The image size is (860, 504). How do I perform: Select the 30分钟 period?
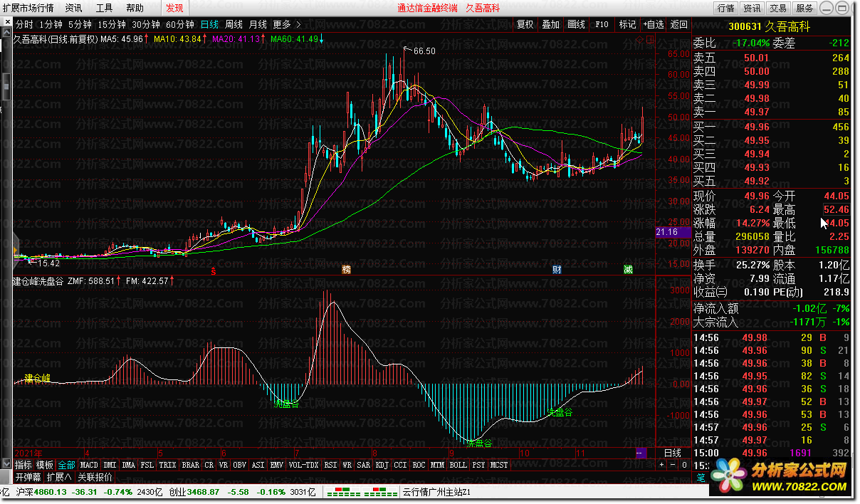[146, 24]
